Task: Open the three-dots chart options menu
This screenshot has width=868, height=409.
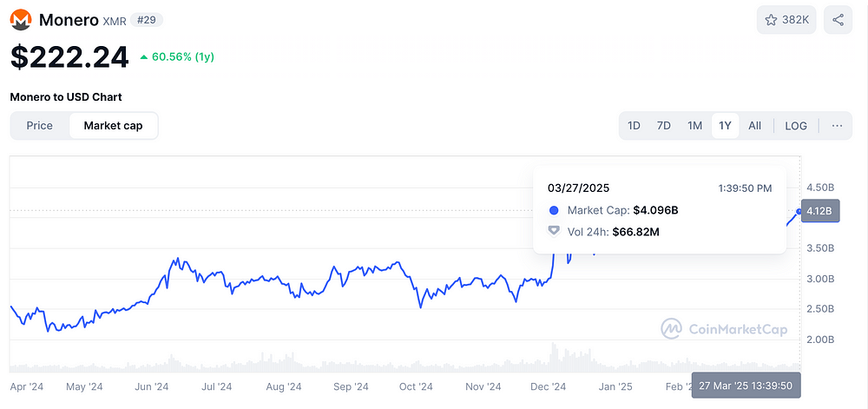Action: point(837,126)
